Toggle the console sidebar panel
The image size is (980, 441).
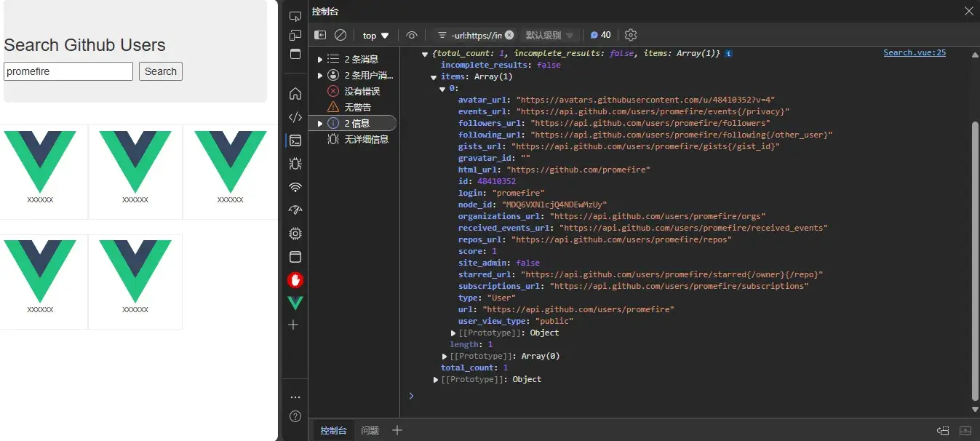pos(320,35)
